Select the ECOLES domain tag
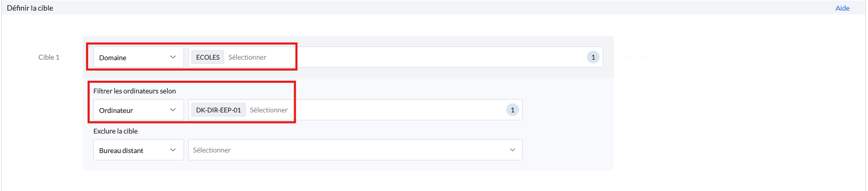This screenshot has height=191, width=868. (208, 57)
